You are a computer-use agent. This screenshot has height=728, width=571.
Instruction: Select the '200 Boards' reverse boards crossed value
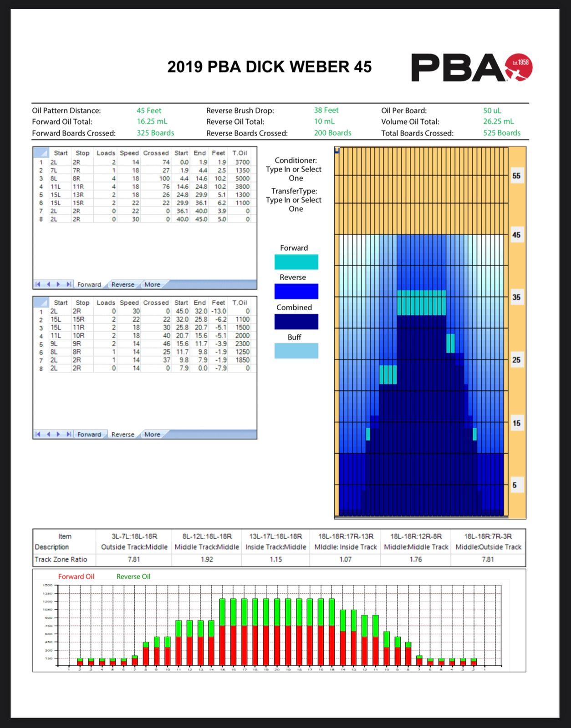tap(332, 133)
